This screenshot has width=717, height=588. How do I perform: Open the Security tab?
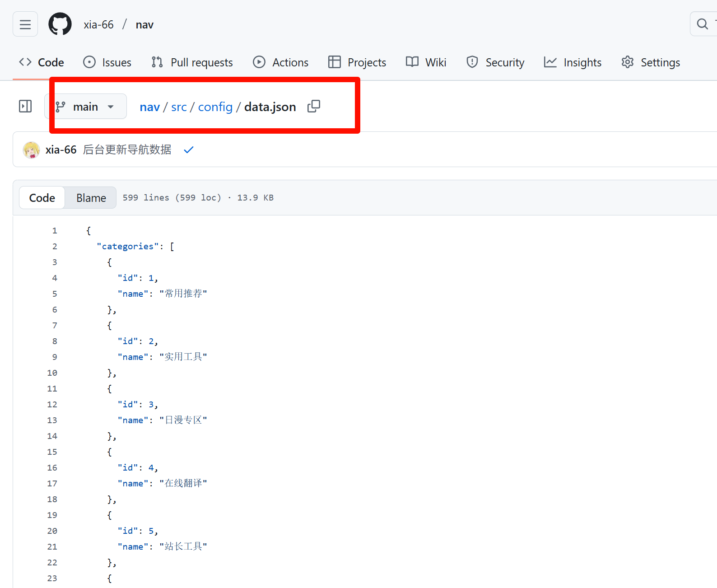[x=495, y=62]
